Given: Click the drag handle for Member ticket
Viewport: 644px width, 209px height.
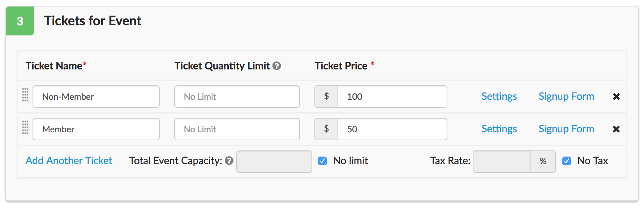Looking at the screenshot, I should 25,128.
